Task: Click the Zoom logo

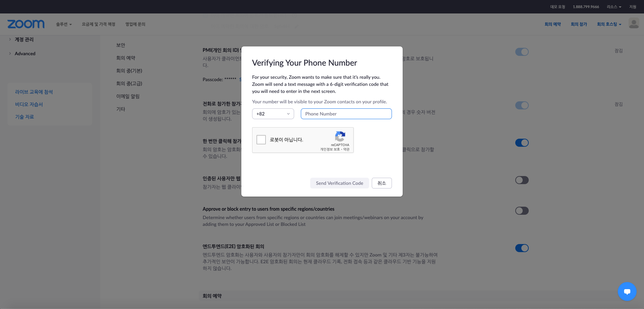Action: pos(26,24)
